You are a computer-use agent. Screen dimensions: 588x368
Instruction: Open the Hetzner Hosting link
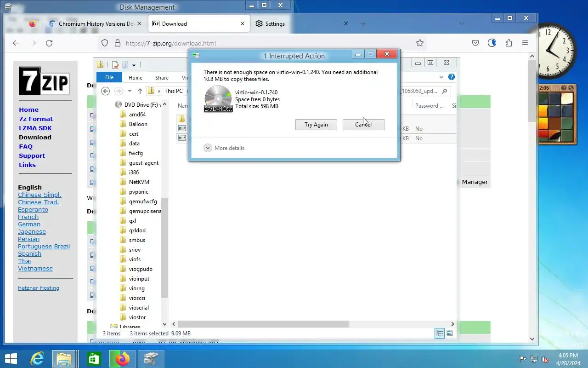click(x=39, y=288)
